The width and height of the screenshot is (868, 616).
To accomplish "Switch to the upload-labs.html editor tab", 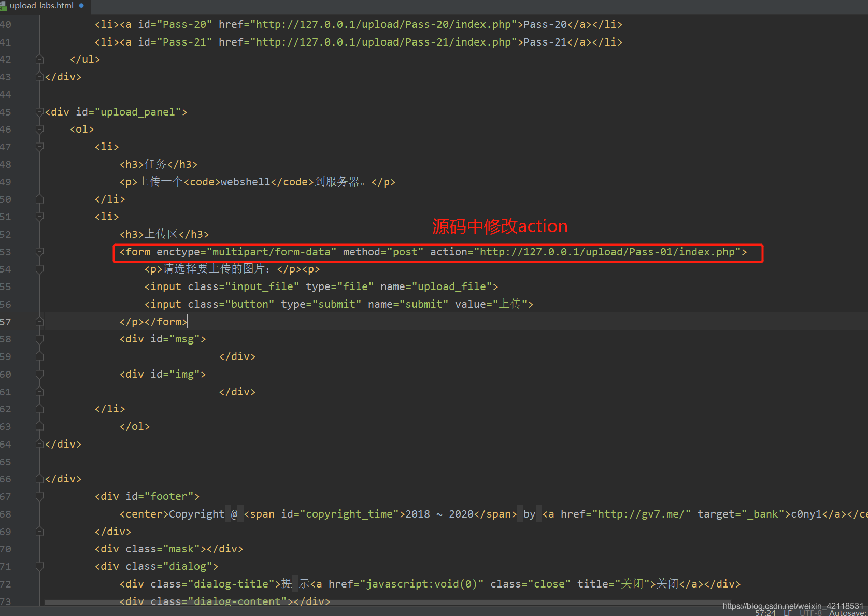I will (x=41, y=6).
